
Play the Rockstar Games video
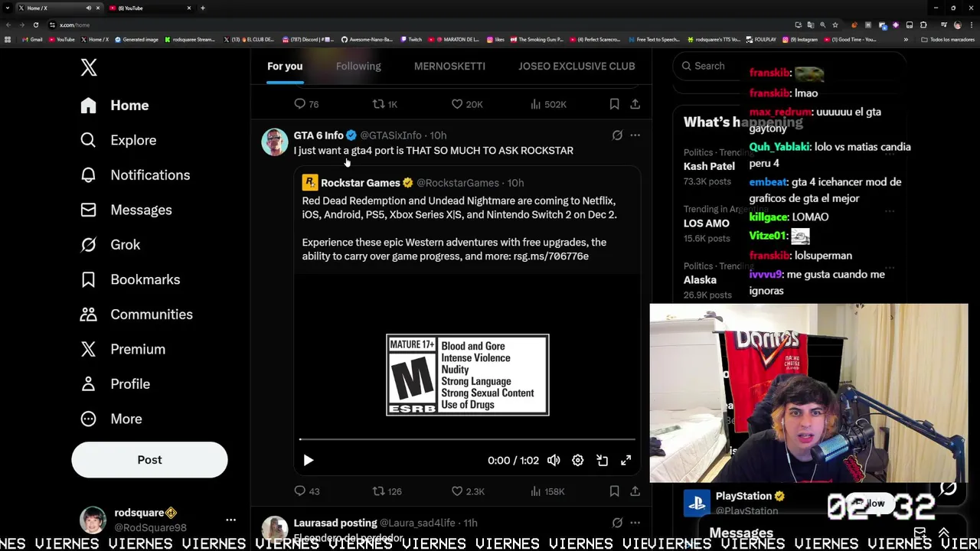point(308,460)
